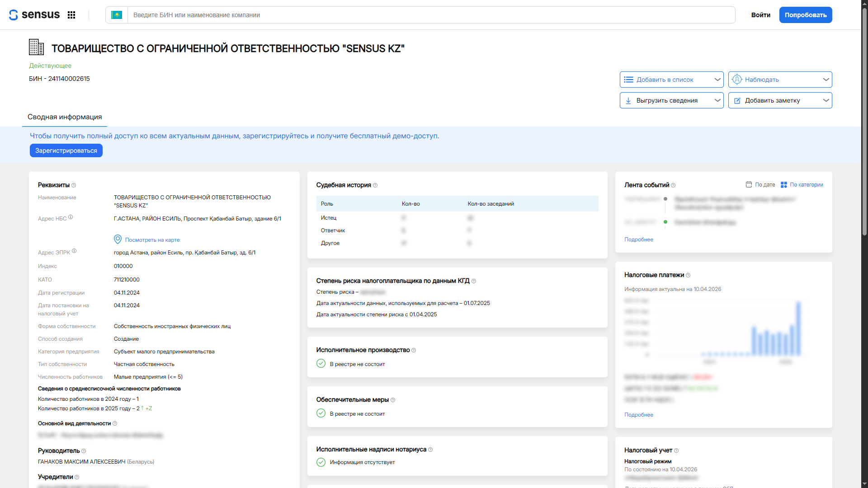Screen dimensions: 868x488
Task: Click the building icon next to company name
Action: click(x=36, y=47)
